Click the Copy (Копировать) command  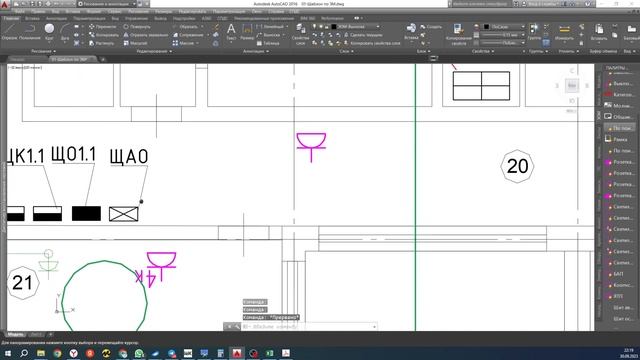pyautogui.click(x=103, y=35)
